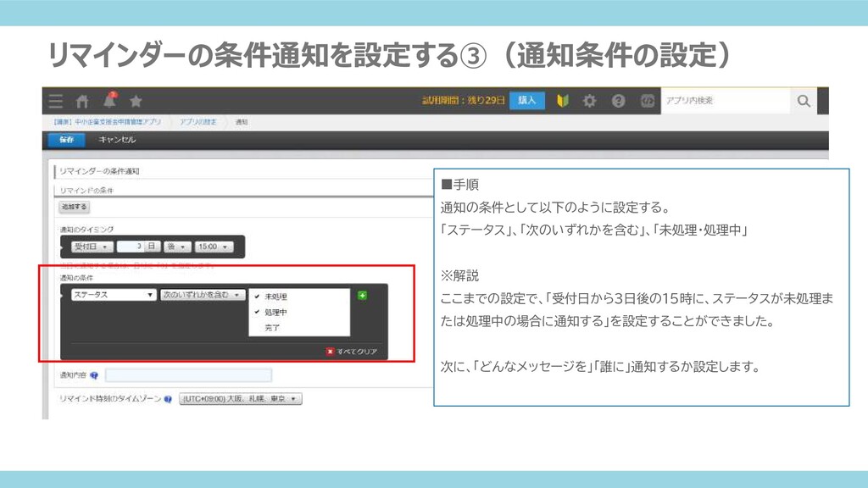Open help question mark icon
Screen dimensions: 868x488
pos(618,101)
